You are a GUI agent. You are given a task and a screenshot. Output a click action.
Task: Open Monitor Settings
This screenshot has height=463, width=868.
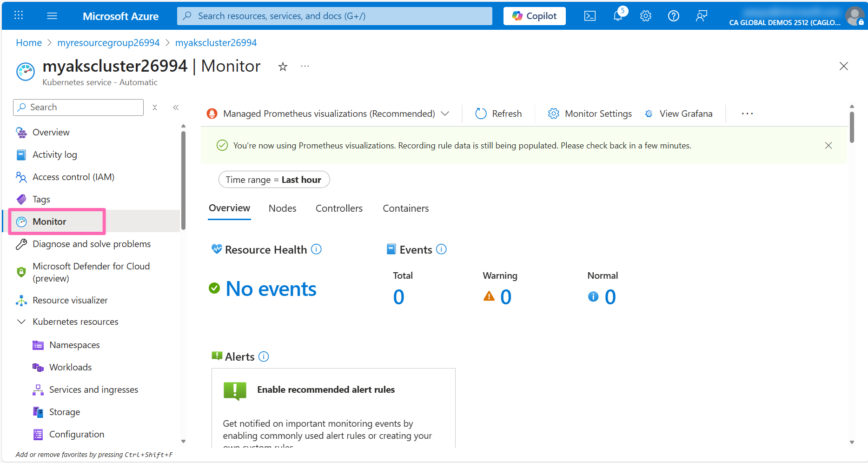click(589, 113)
